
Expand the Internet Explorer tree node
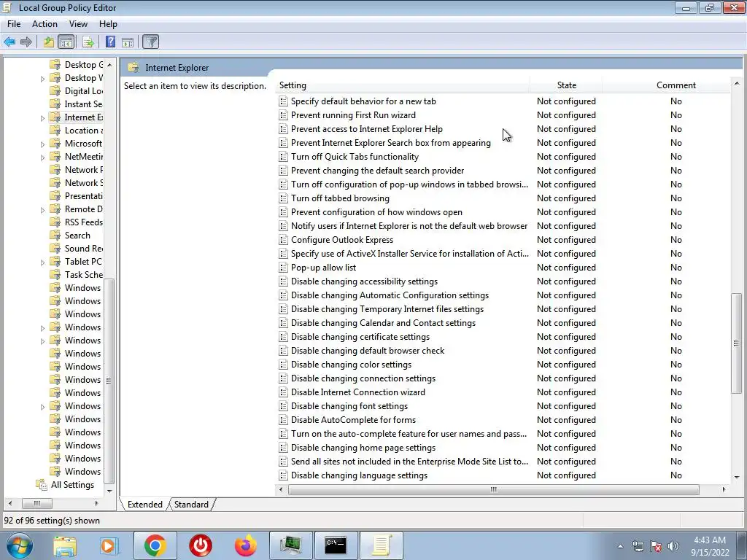(42, 118)
